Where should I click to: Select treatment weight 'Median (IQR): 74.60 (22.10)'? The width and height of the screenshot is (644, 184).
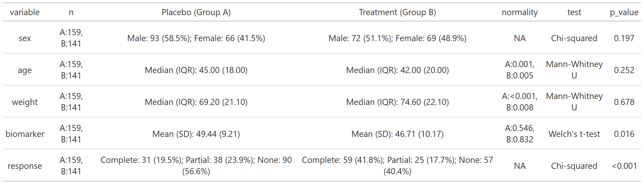coord(397,102)
